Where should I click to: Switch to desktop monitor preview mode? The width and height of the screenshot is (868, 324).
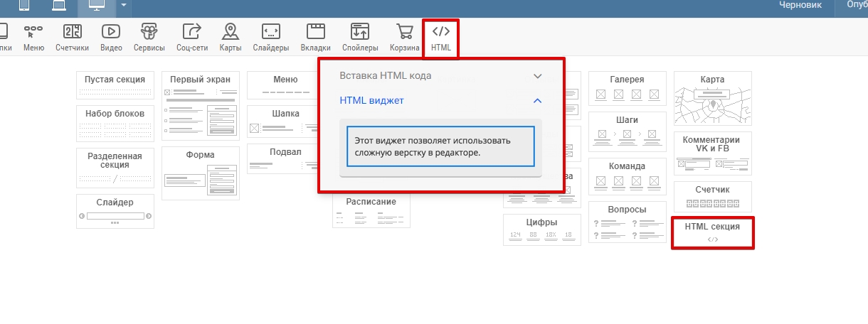[96, 6]
